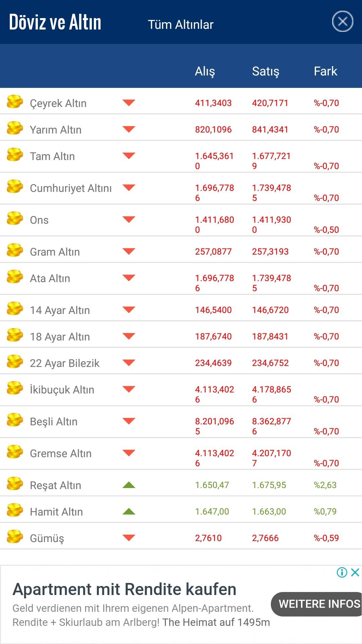Tap the gold coin icon beside Ons
Screen dimensions: 362x644
(15, 218)
